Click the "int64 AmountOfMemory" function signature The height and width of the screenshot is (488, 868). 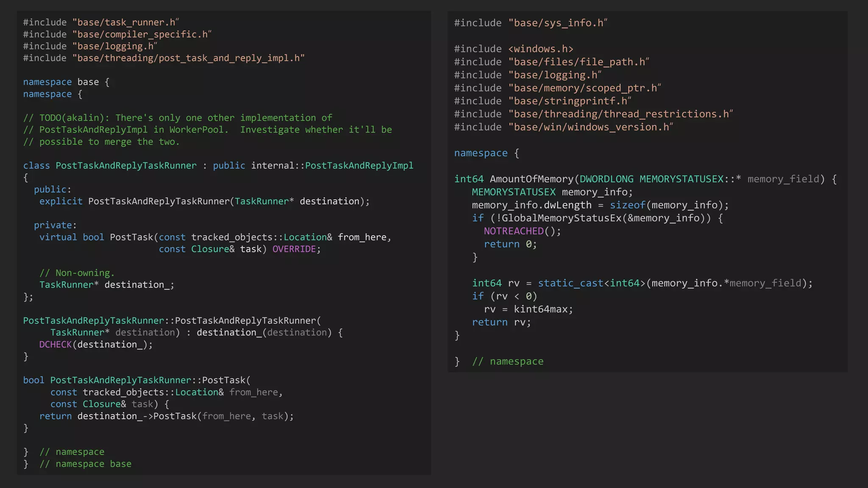(x=645, y=179)
